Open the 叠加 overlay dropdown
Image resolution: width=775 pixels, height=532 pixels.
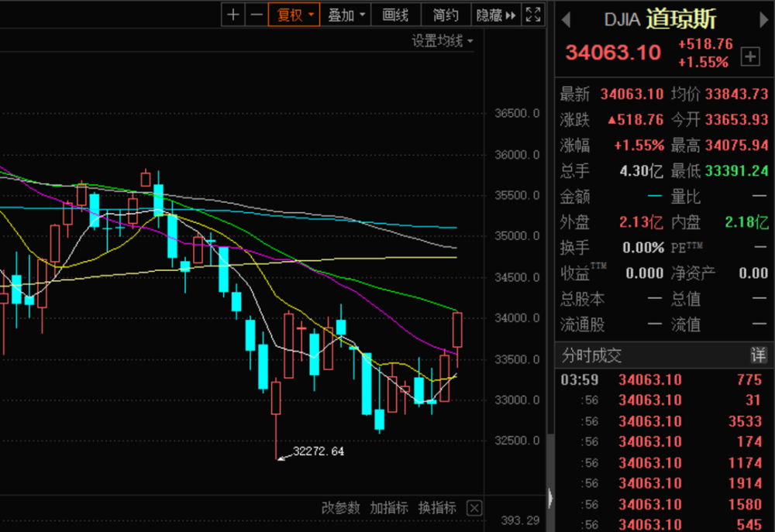[x=346, y=15]
